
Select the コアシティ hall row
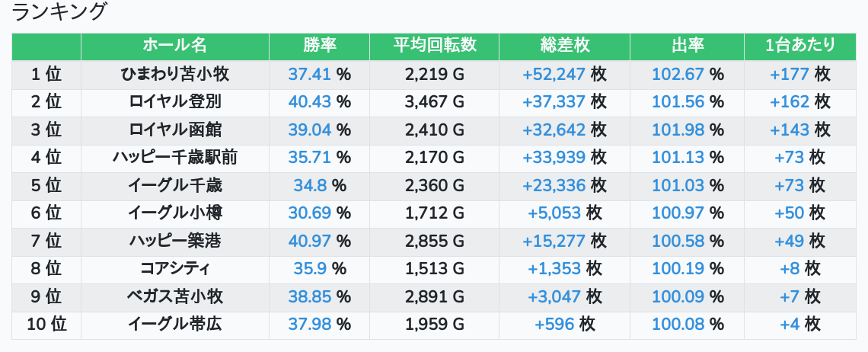point(174,269)
